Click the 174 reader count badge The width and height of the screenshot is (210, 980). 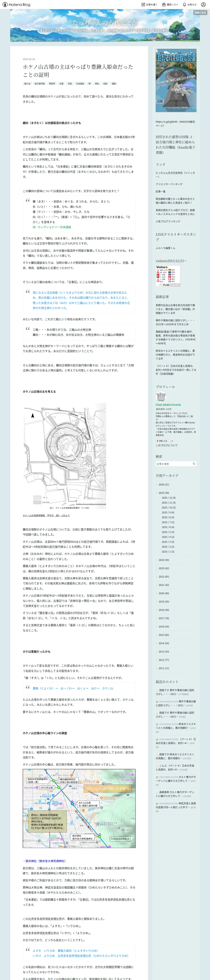[x=172, y=441]
